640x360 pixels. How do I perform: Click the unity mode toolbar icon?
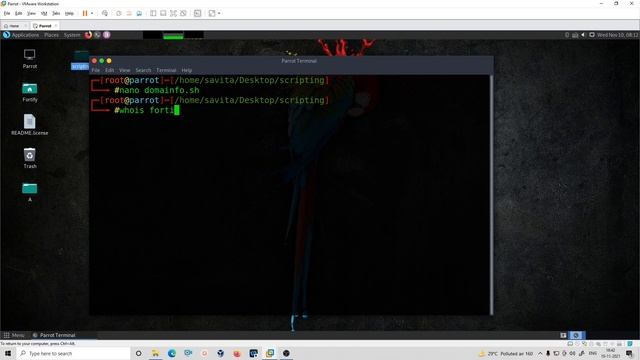[x=183, y=13]
